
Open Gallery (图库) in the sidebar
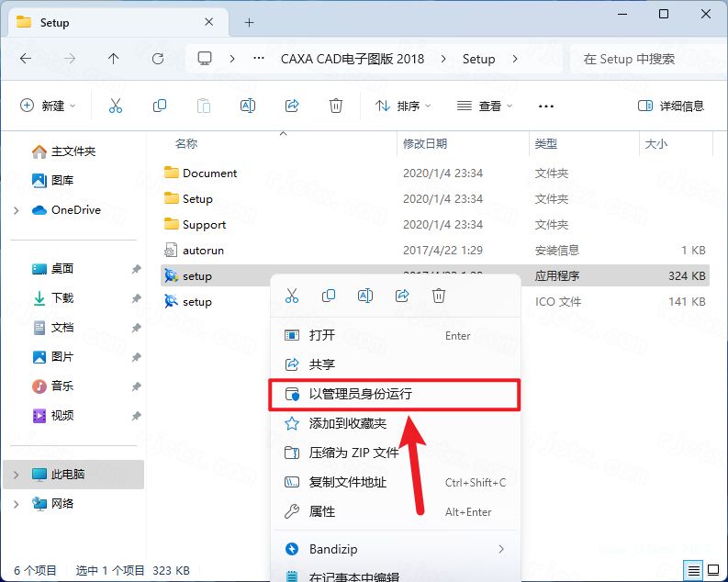click(x=52, y=180)
